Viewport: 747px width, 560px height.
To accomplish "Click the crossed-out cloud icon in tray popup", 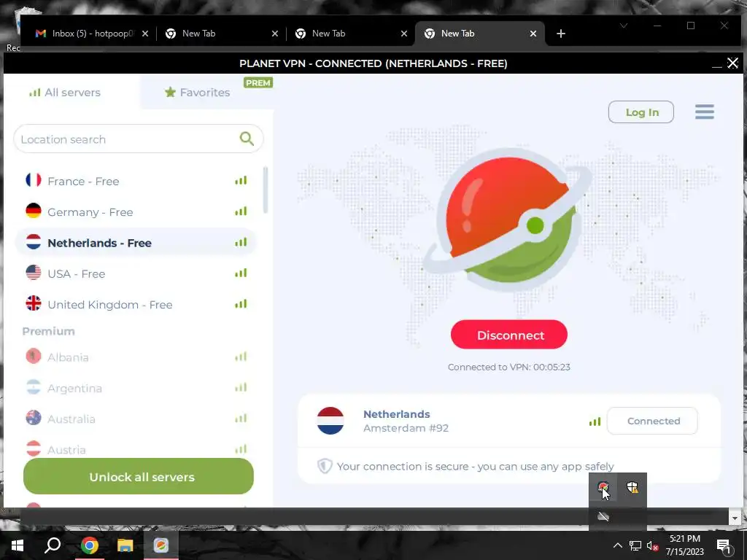I will [603, 517].
